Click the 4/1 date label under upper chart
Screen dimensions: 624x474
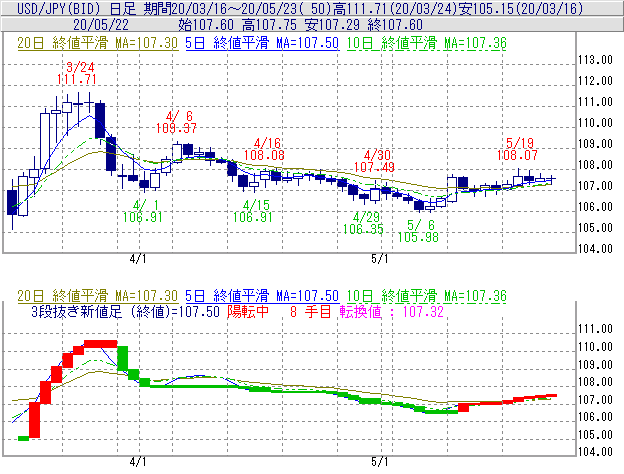click(138, 259)
